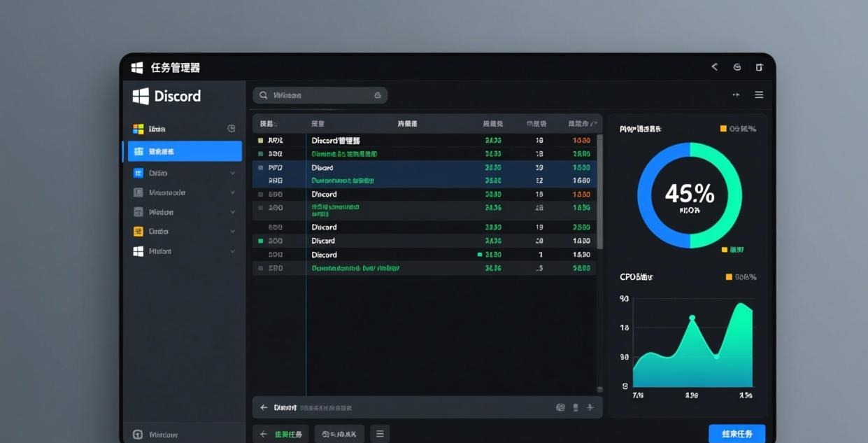The height and width of the screenshot is (443, 868).
Task: Open the Microsoft-like sidebar item
Action: (185, 192)
